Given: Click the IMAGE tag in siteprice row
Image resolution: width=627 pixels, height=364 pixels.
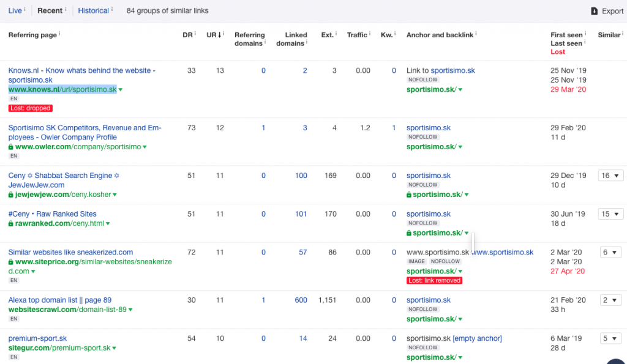Looking at the screenshot, I should [416, 262].
